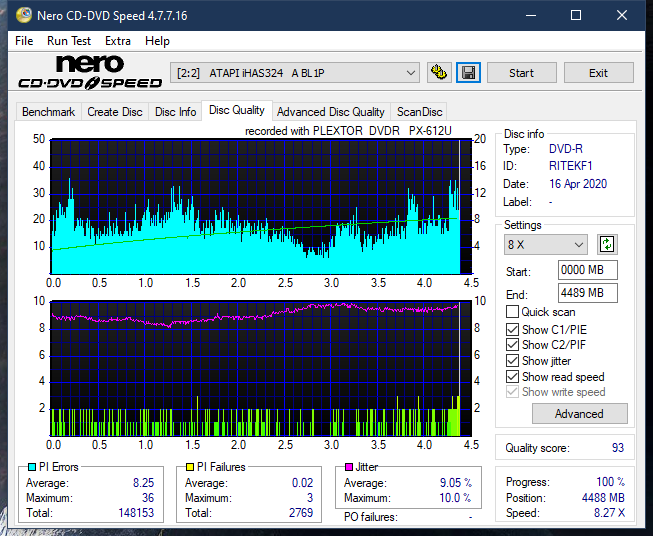The width and height of the screenshot is (653, 536).
Task: Uncheck Show C2/PIF
Action: 512,345
